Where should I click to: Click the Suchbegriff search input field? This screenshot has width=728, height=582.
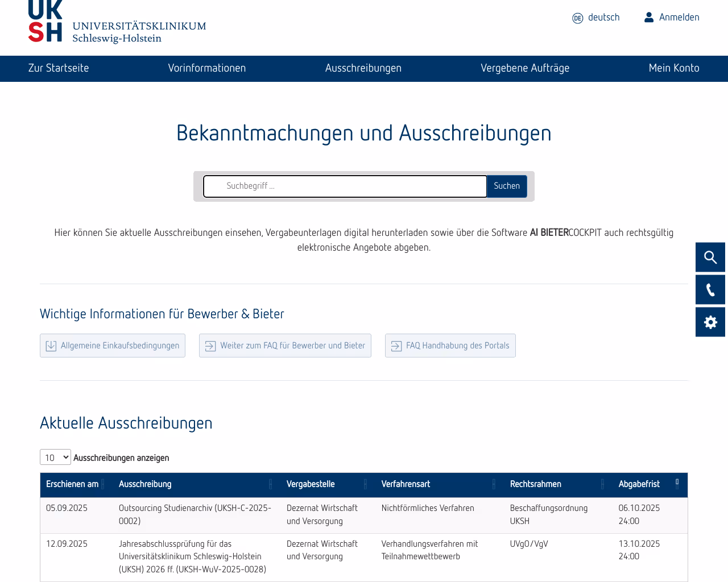coord(345,186)
